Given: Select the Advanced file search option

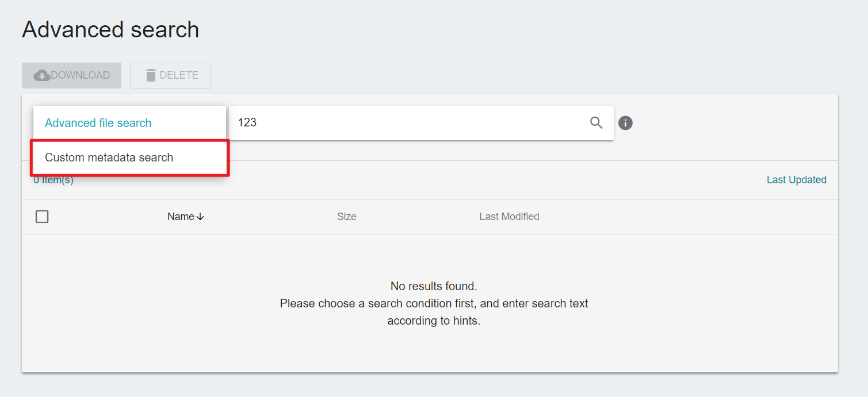Looking at the screenshot, I should tap(98, 123).
